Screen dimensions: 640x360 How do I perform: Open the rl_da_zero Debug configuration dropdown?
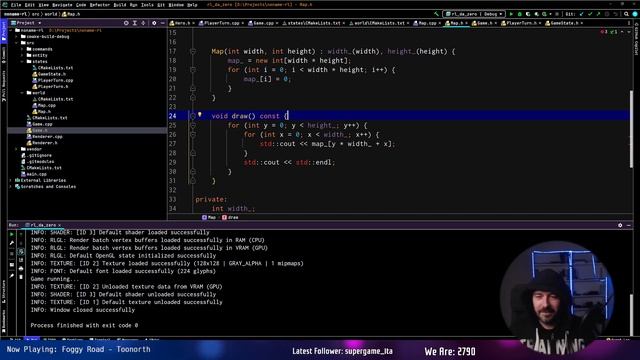pyautogui.click(x=474, y=14)
